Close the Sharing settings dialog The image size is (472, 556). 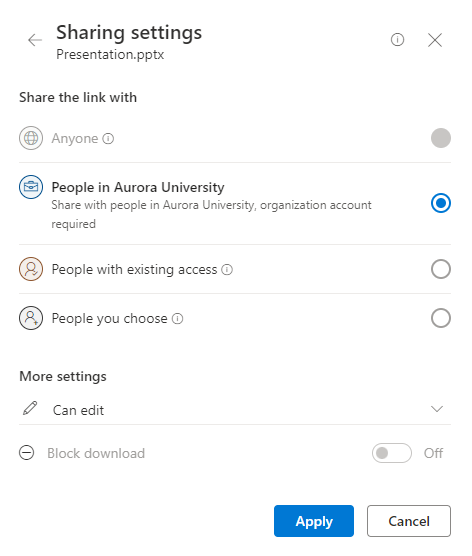click(435, 40)
